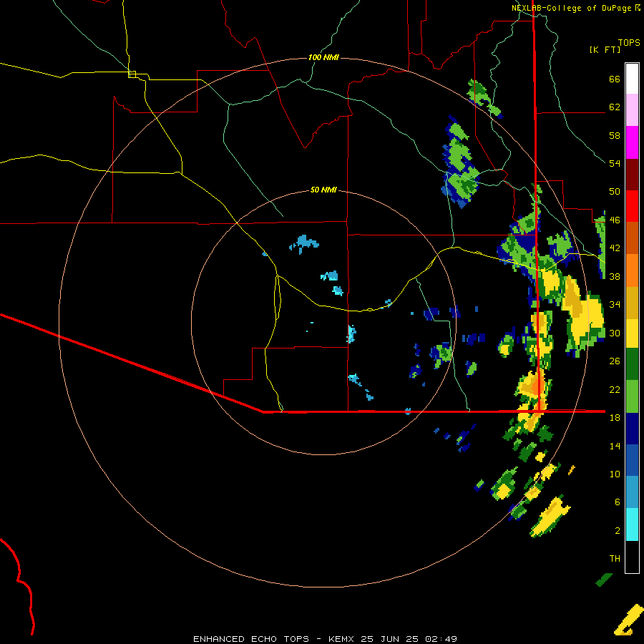The image size is (644, 644).
Task: Click the 25 JUN 25 date text
Action: tap(390, 639)
